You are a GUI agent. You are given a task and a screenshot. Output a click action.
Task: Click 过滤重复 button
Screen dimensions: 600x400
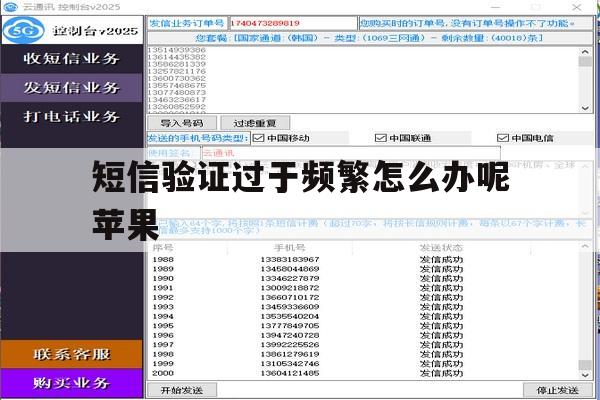(x=255, y=123)
